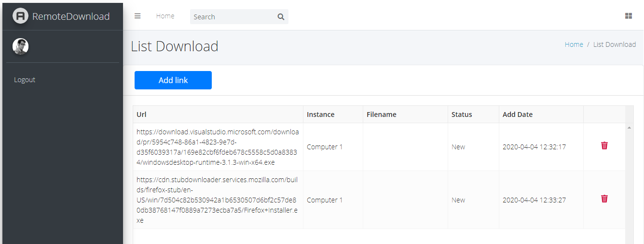Screen dimensions: 644x244
Task: Click the Instance column header
Action: [320, 115]
